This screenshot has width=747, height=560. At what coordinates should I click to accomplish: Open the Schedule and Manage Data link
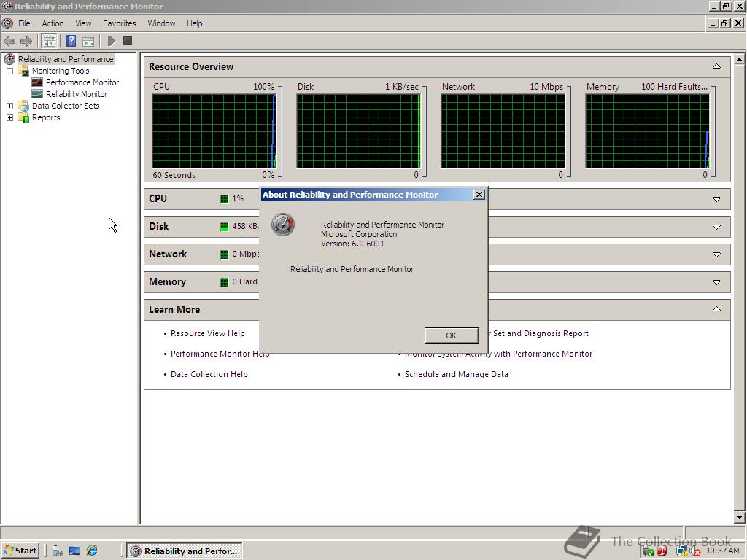tap(457, 374)
